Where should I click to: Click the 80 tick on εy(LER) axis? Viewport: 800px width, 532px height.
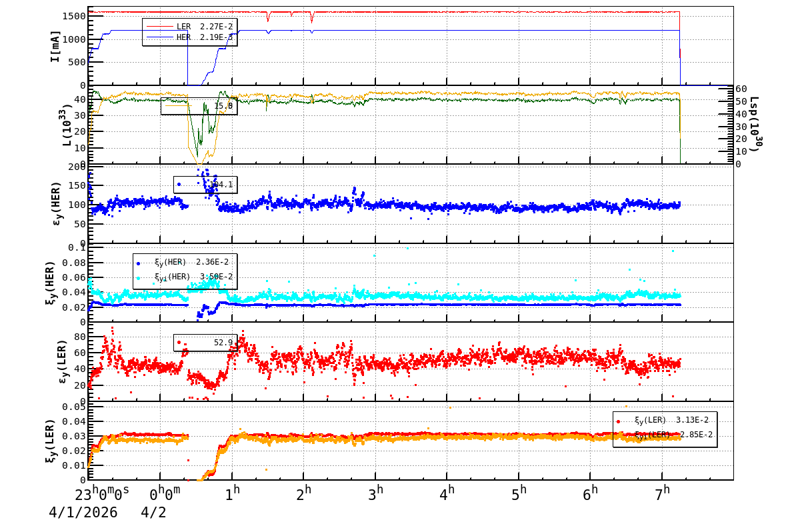79,337
